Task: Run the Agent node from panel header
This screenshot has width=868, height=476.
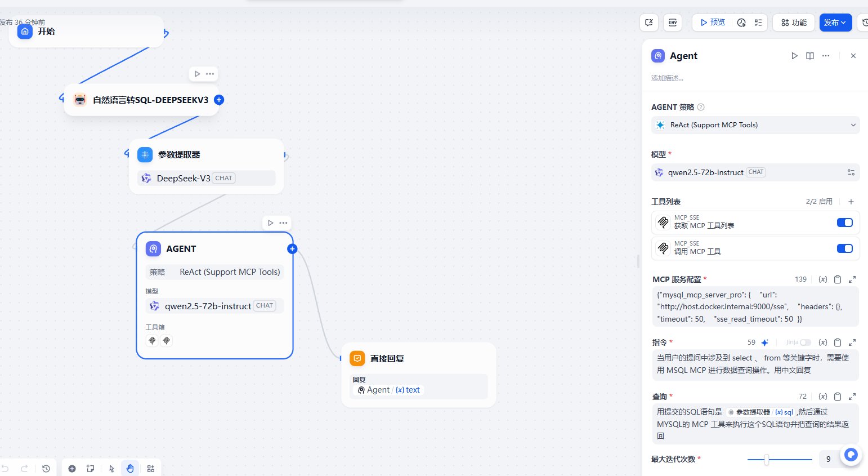Action: click(794, 56)
